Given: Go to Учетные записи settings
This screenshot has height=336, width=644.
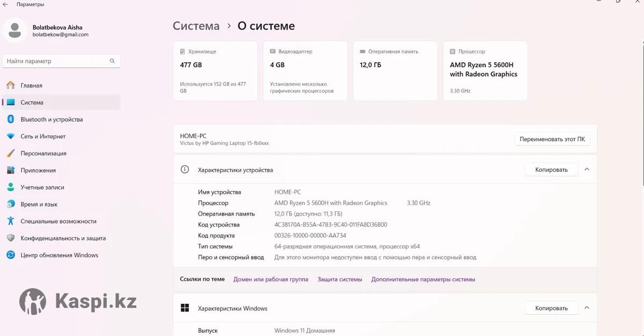Looking at the screenshot, I should tap(42, 187).
